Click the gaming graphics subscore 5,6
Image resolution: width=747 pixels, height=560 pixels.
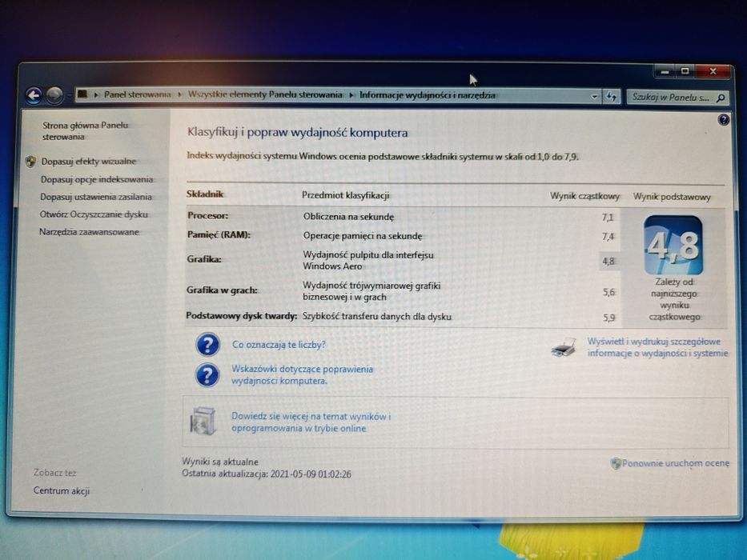608,292
